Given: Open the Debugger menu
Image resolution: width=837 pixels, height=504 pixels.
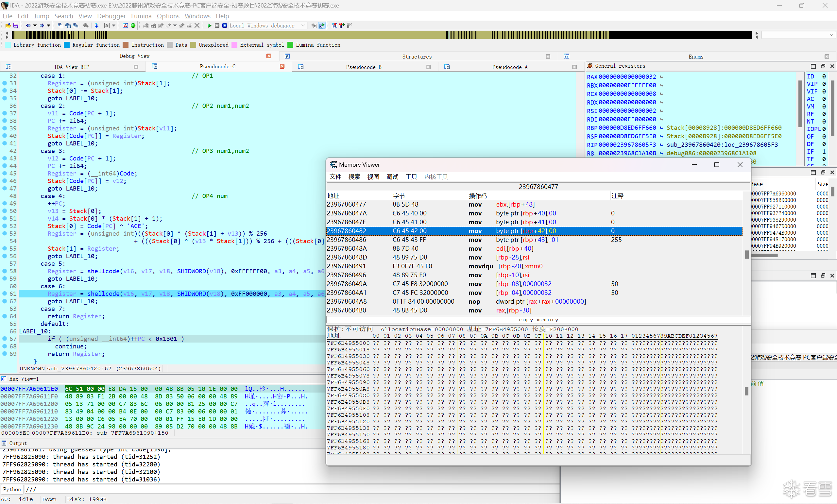Looking at the screenshot, I should click(x=111, y=16).
